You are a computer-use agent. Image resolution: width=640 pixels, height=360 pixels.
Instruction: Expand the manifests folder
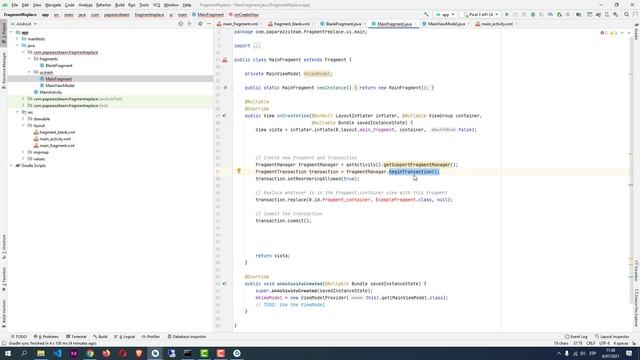click(x=18, y=39)
